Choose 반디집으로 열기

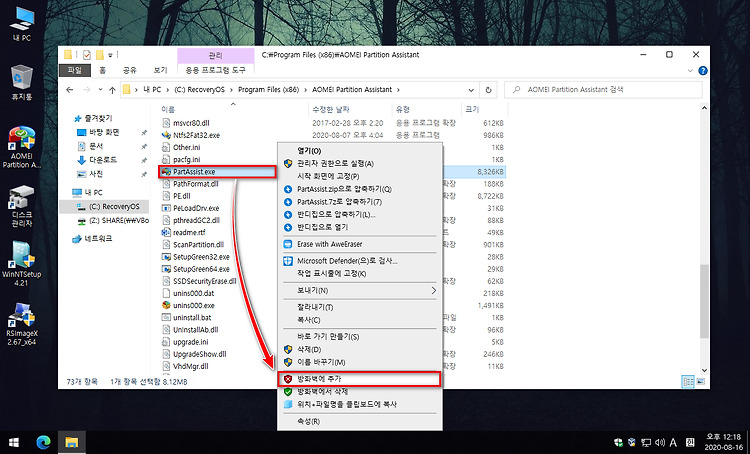pos(360,227)
